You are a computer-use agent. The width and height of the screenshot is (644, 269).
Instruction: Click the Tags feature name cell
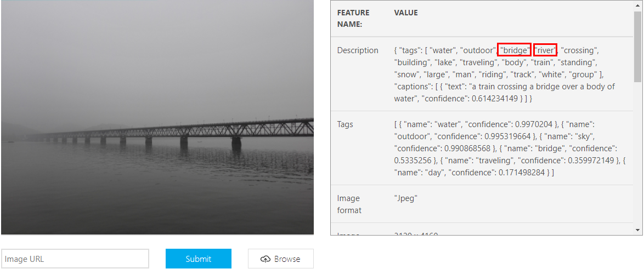click(x=345, y=124)
